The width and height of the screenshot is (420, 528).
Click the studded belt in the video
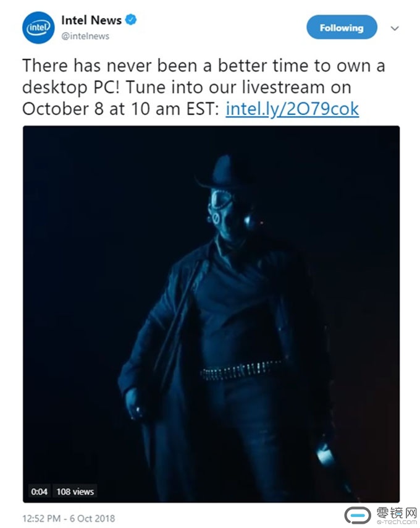(241, 370)
